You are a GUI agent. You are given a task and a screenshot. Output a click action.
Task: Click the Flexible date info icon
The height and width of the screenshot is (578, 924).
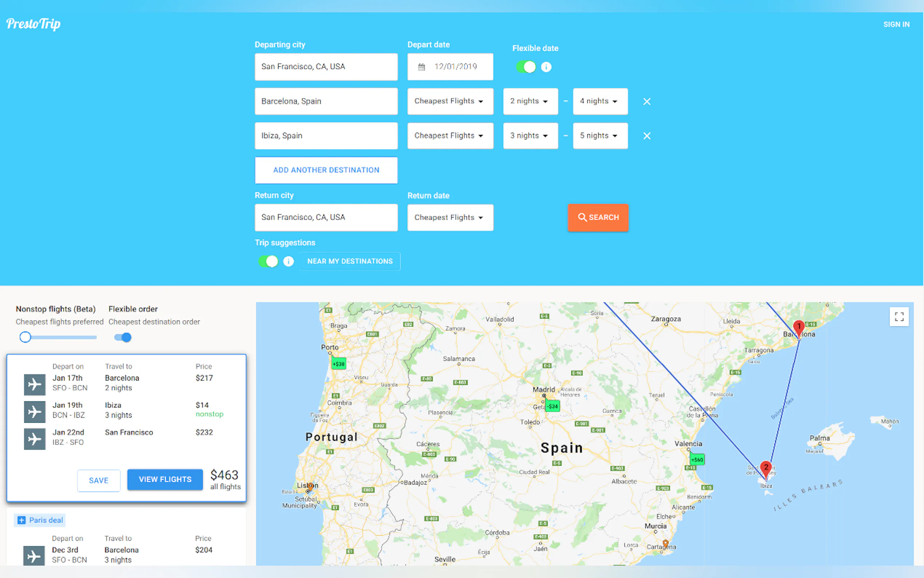coord(546,67)
